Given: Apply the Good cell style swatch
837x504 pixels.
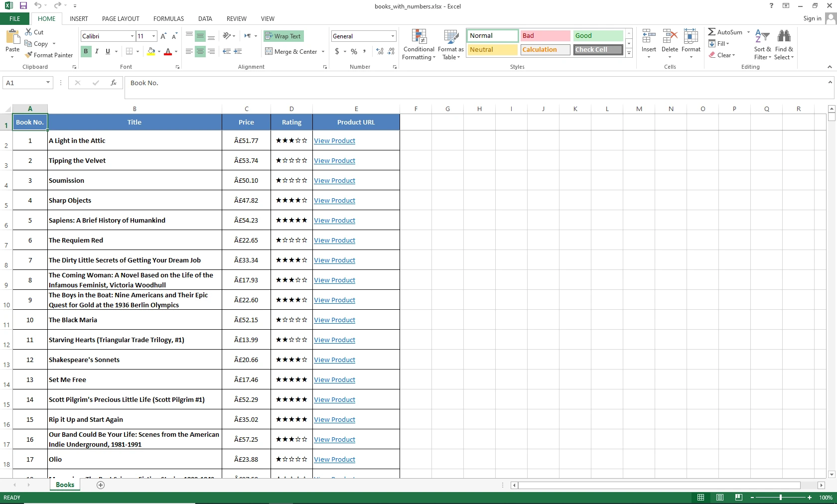Looking at the screenshot, I should click(598, 36).
